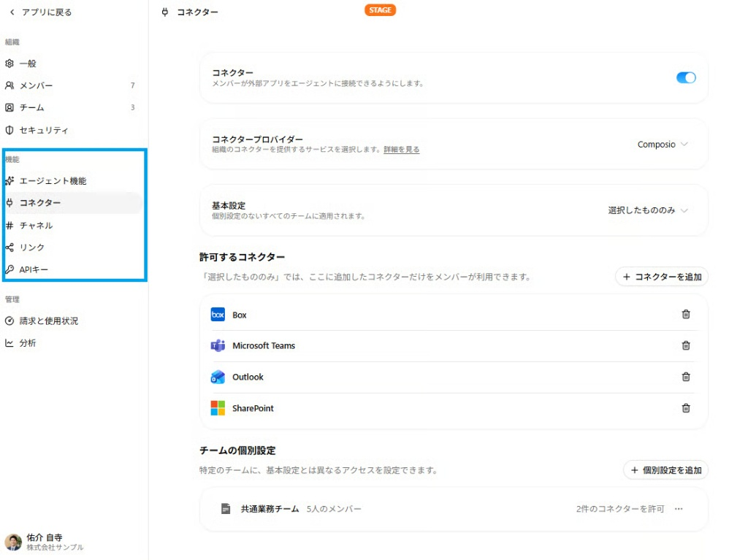This screenshot has height=560, width=748.
Task: Delete the Box connector with trash icon
Action: [685, 315]
